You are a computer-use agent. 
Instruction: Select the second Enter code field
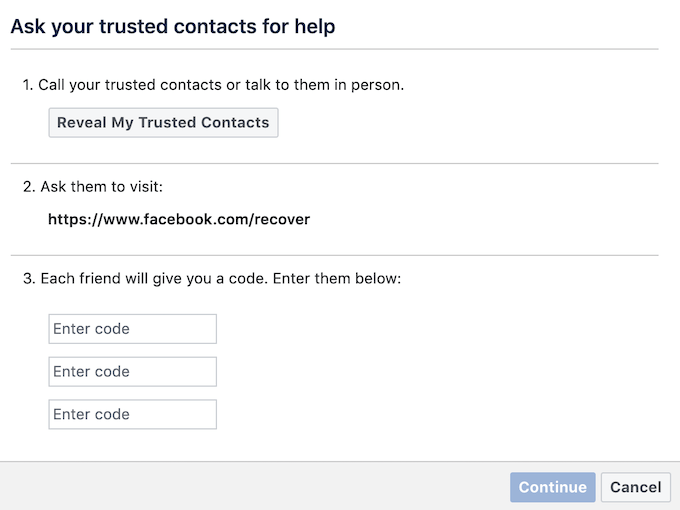click(132, 372)
